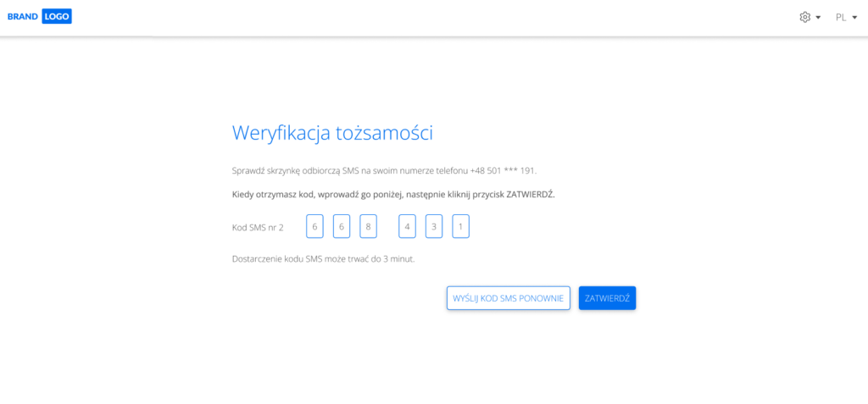The image size is (868, 404).
Task: Click the settings gear icon
Action: (804, 17)
